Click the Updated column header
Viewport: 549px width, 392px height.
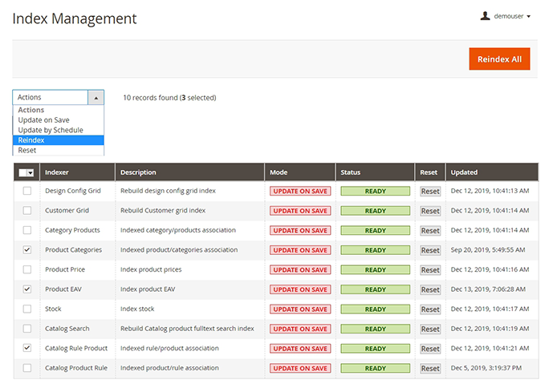click(x=464, y=172)
